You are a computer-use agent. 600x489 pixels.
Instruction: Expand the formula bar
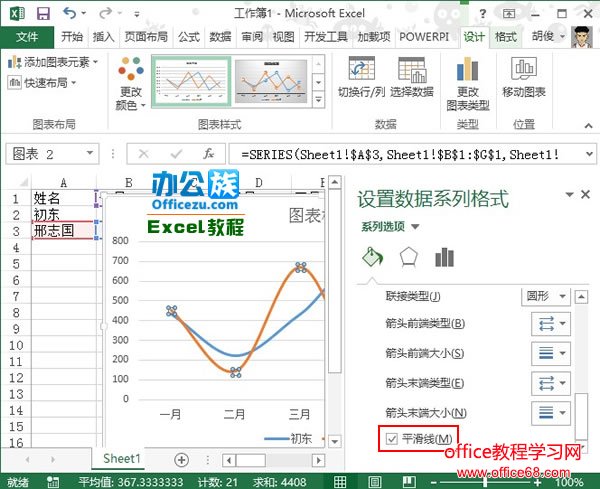click(x=589, y=154)
